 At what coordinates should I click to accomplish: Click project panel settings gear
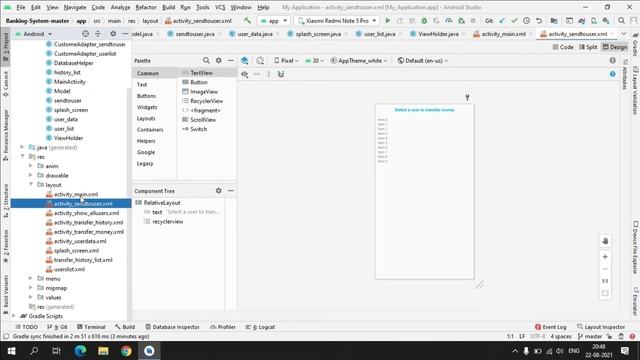(x=113, y=34)
